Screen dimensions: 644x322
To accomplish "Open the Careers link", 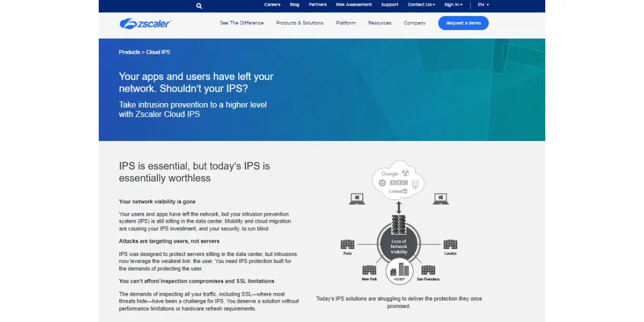I will pyautogui.click(x=272, y=5).
